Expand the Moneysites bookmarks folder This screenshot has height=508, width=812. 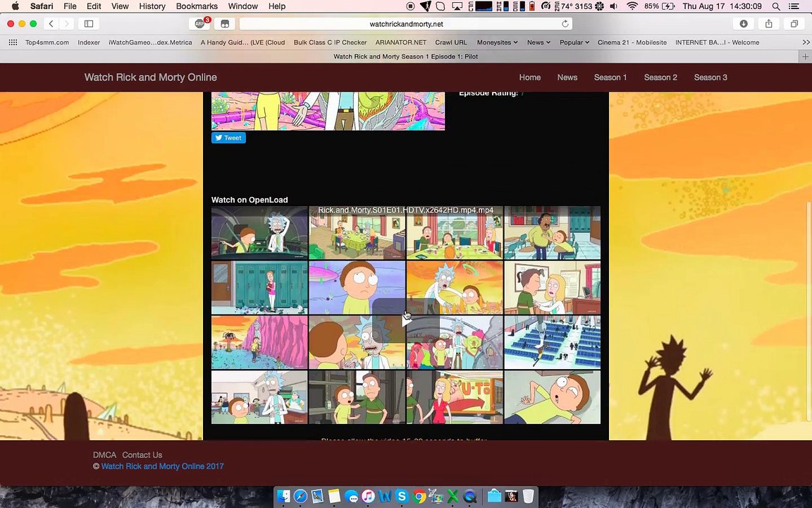pyautogui.click(x=497, y=42)
